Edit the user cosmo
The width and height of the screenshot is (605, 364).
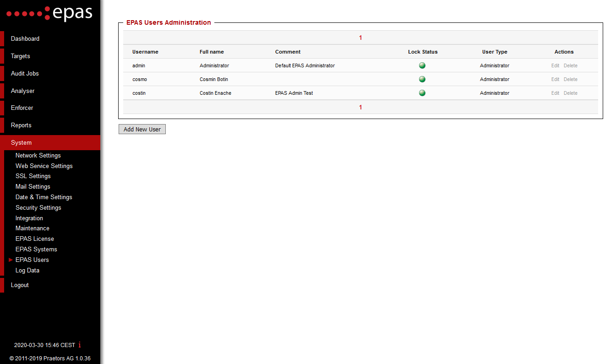coord(555,79)
